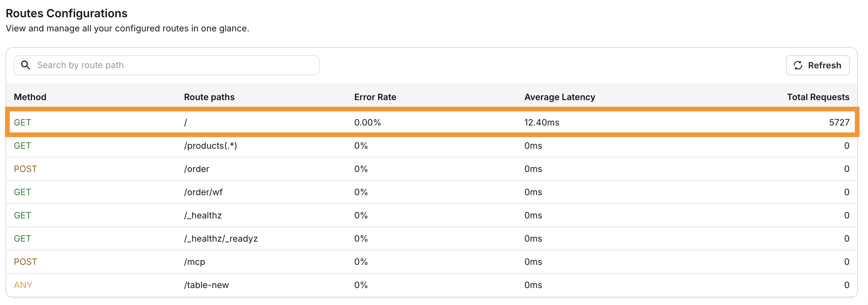Select the /_healthz/_readyz route path
The width and height of the screenshot is (868, 305).
pos(221,239)
